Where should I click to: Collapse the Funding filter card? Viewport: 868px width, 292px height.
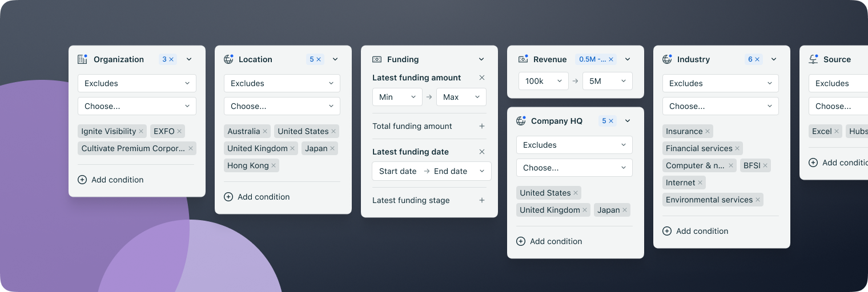click(481, 59)
